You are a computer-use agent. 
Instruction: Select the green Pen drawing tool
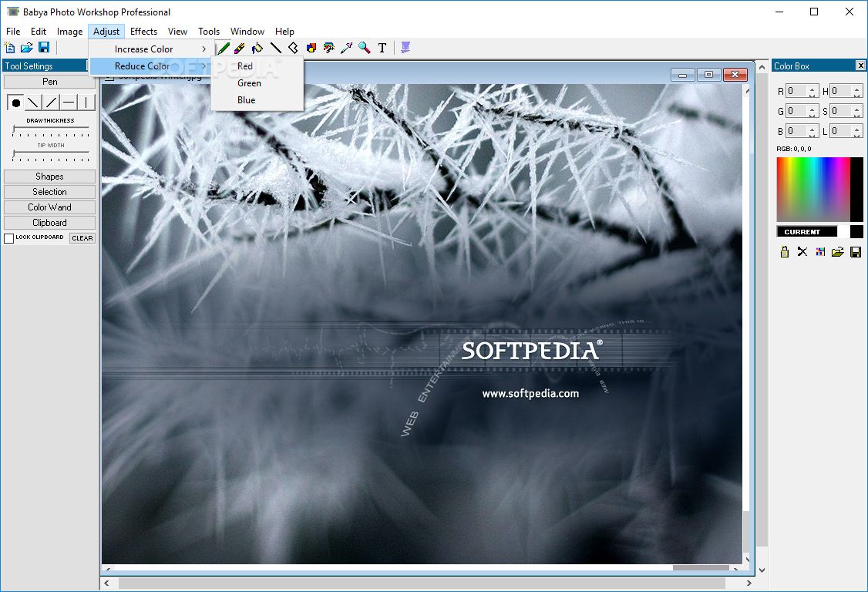(x=223, y=49)
